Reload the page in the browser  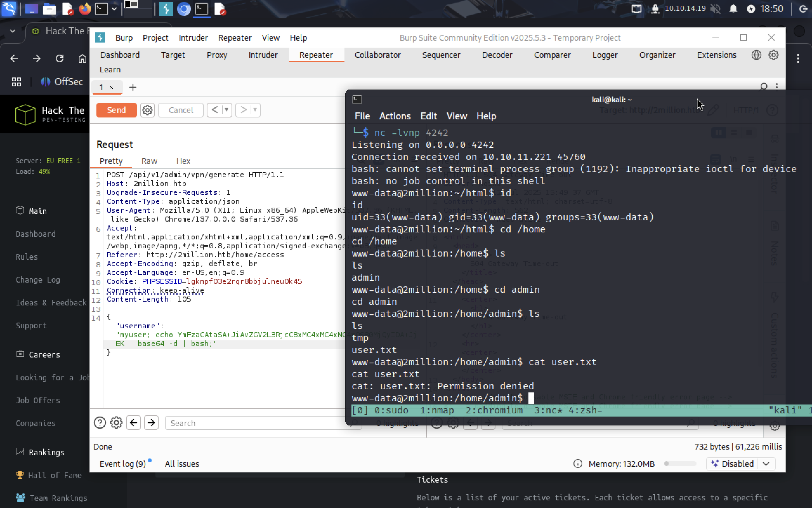[59, 58]
